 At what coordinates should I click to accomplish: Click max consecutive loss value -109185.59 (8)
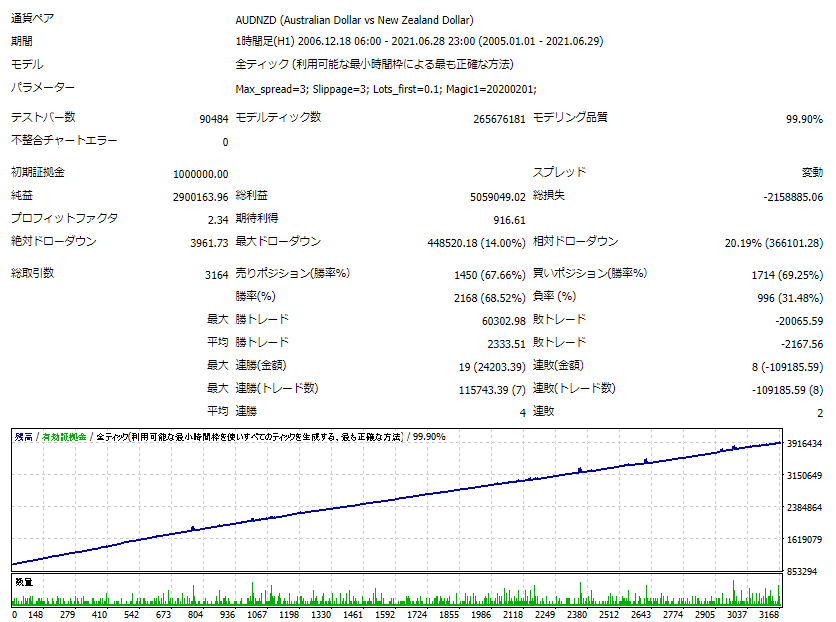coord(787,390)
